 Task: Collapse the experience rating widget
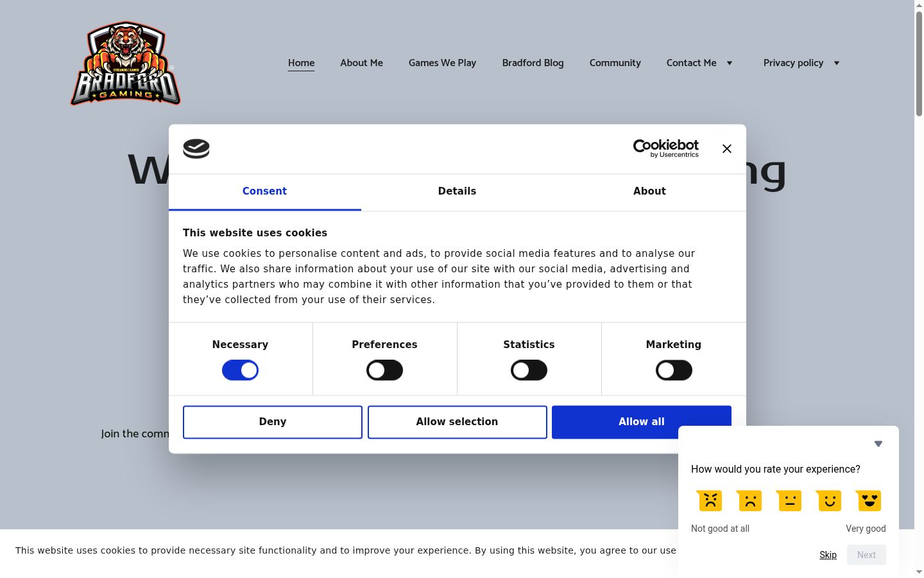point(878,444)
